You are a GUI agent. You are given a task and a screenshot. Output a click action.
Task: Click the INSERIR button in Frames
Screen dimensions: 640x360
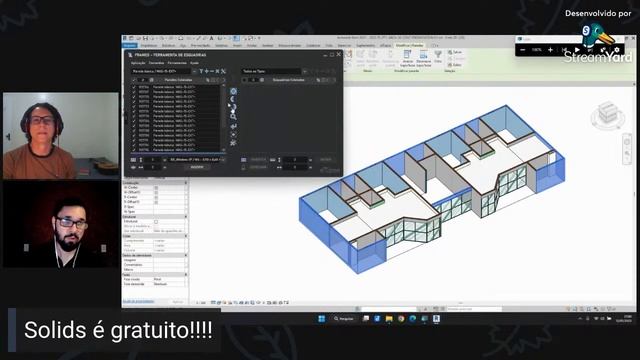197,167
